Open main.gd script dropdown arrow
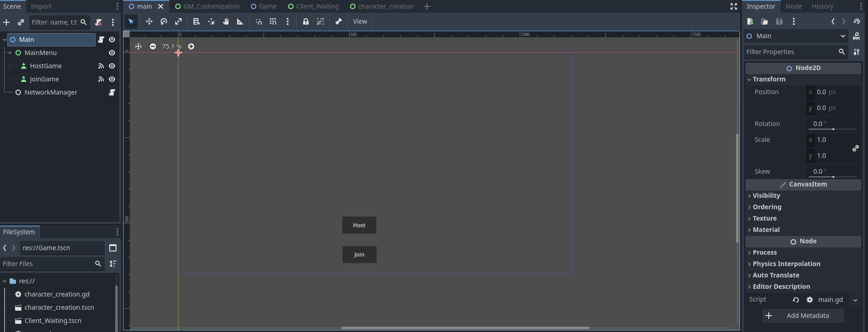The width and height of the screenshot is (868, 332). [x=855, y=300]
